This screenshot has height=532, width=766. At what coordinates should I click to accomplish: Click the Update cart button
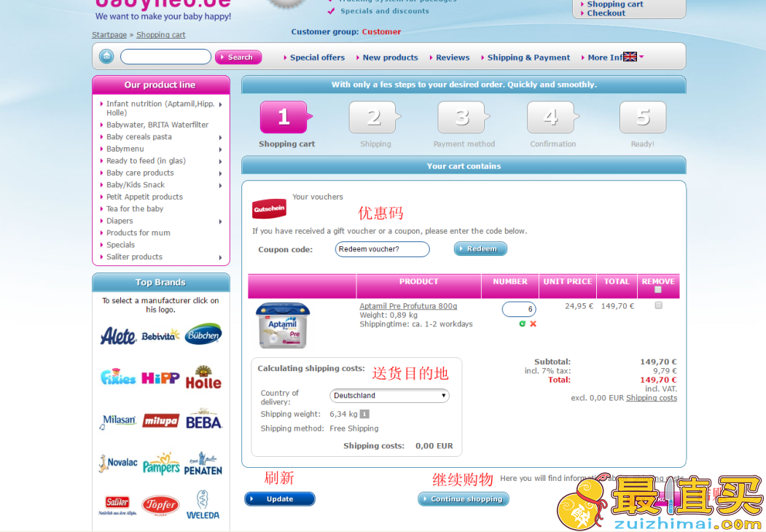pyautogui.click(x=279, y=498)
